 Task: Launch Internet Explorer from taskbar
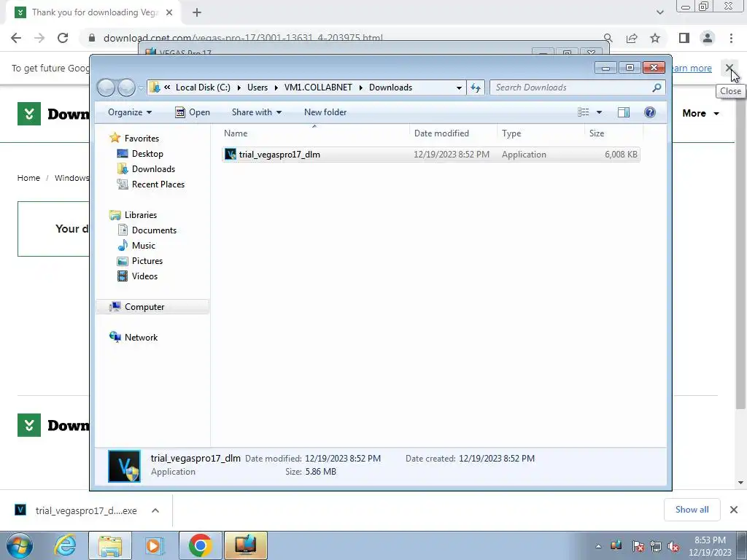[65, 545]
